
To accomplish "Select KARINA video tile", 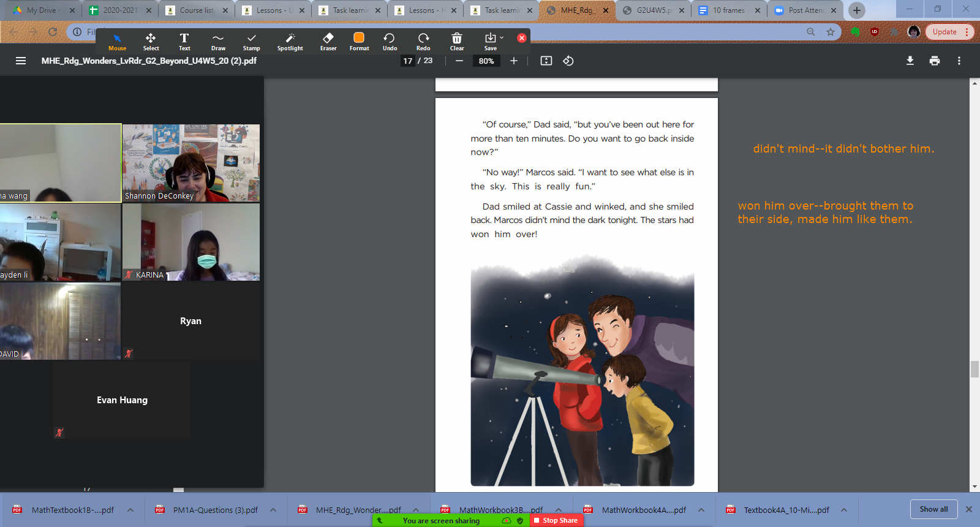I will [191, 242].
